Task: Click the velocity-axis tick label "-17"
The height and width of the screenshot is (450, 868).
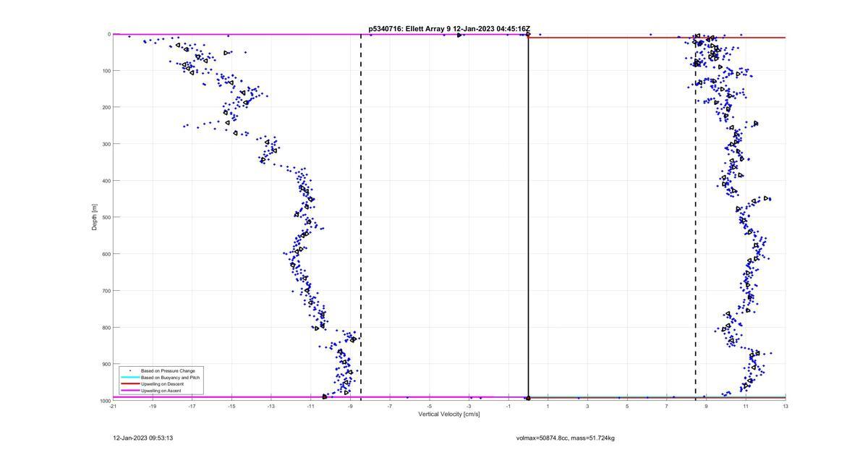Action: [x=192, y=406]
